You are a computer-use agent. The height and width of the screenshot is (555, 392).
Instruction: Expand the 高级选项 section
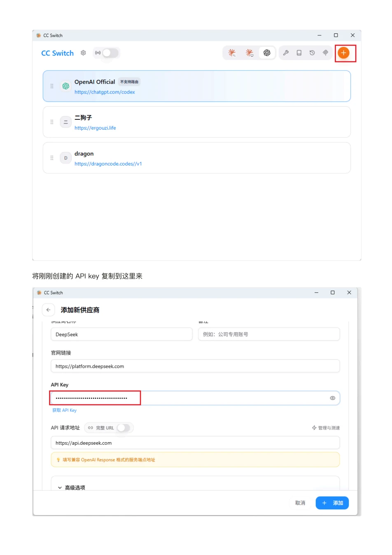click(71, 487)
